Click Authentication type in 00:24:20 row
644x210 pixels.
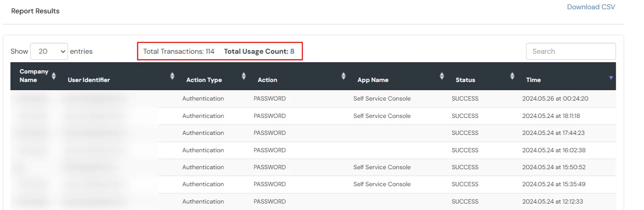tap(203, 99)
